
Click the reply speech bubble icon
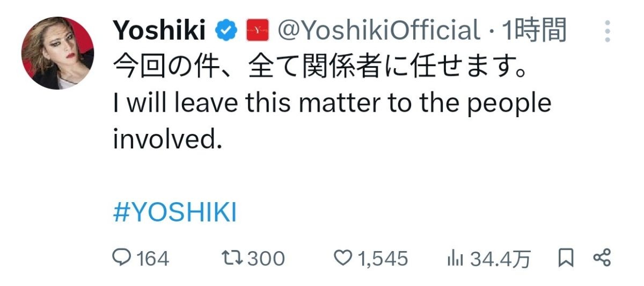(x=121, y=259)
